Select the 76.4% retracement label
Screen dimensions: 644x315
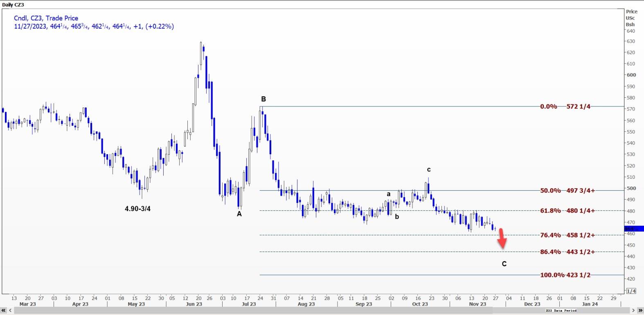(550, 235)
